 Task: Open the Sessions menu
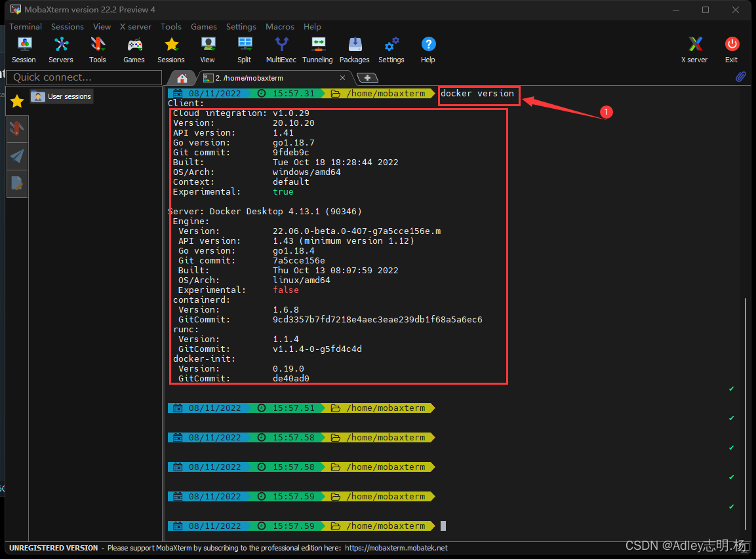click(68, 26)
